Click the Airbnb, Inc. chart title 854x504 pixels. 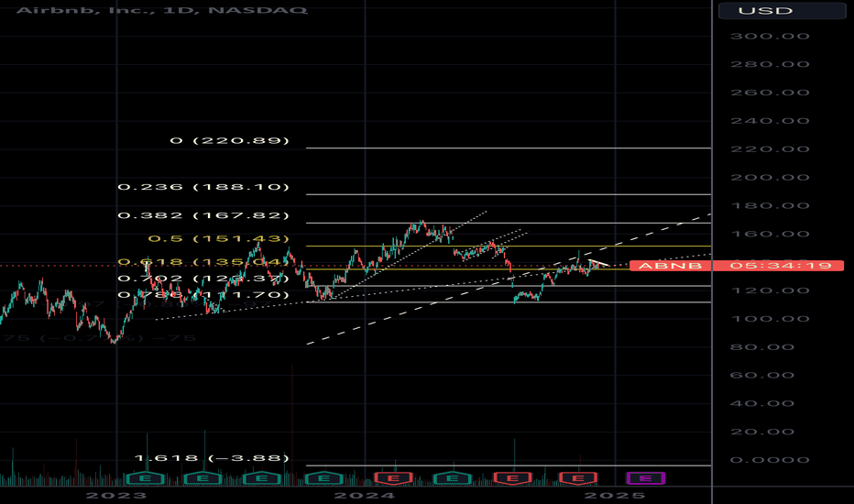pyautogui.click(x=162, y=10)
